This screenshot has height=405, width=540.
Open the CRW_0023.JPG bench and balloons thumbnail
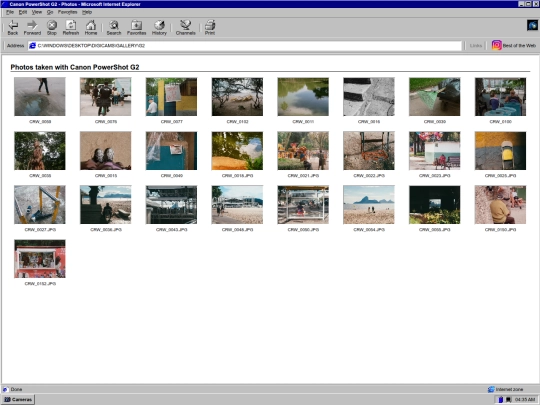[435, 150]
